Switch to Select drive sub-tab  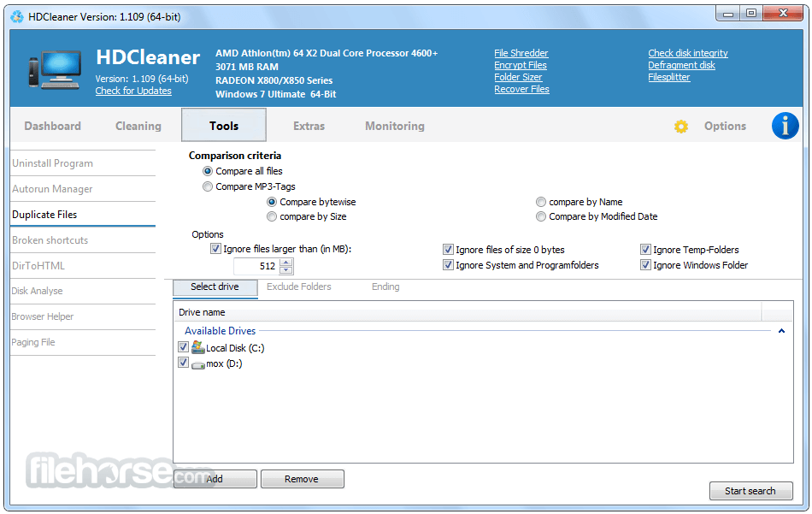click(x=215, y=287)
